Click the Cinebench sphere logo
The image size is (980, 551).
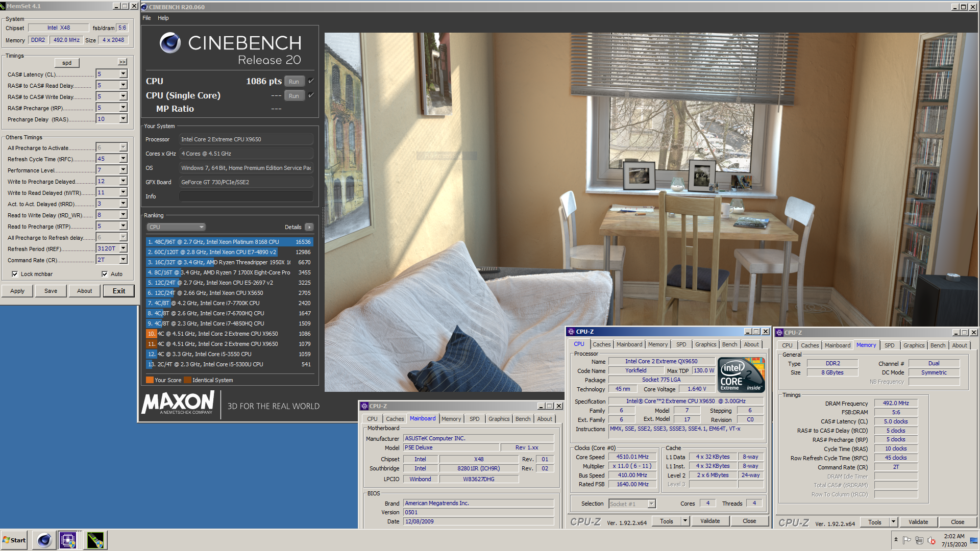pyautogui.click(x=170, y=43)
